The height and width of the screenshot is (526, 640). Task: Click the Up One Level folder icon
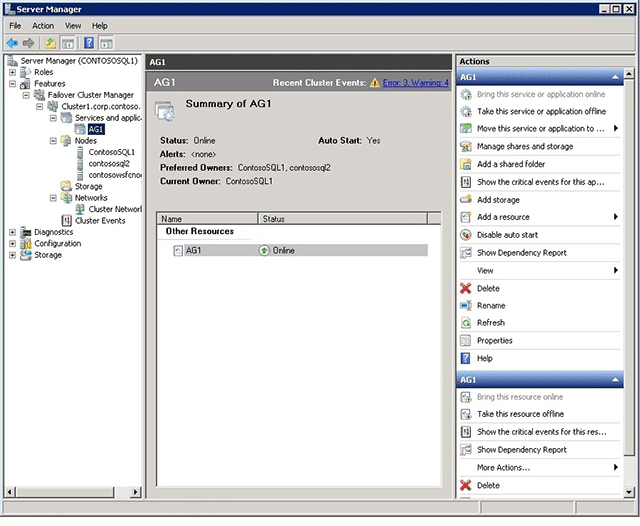(49, 43)
